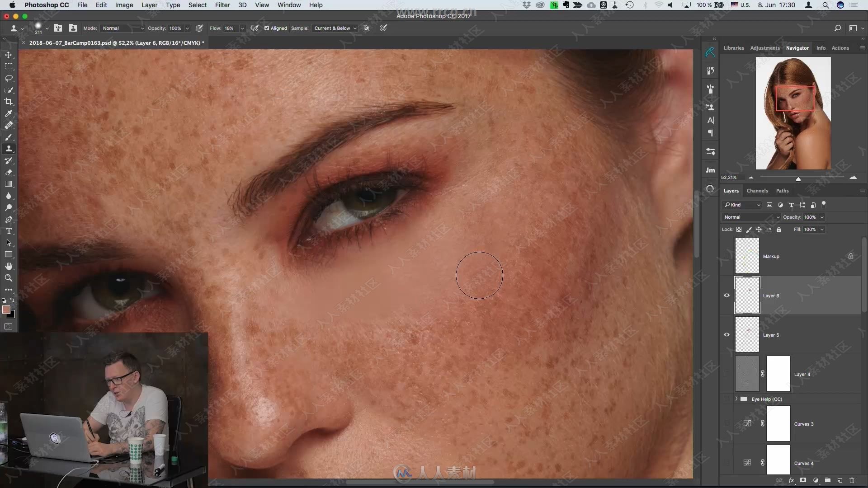Open the Brush Preset picker arrow
The image size is (868, 488).
[x=47, y=28]
